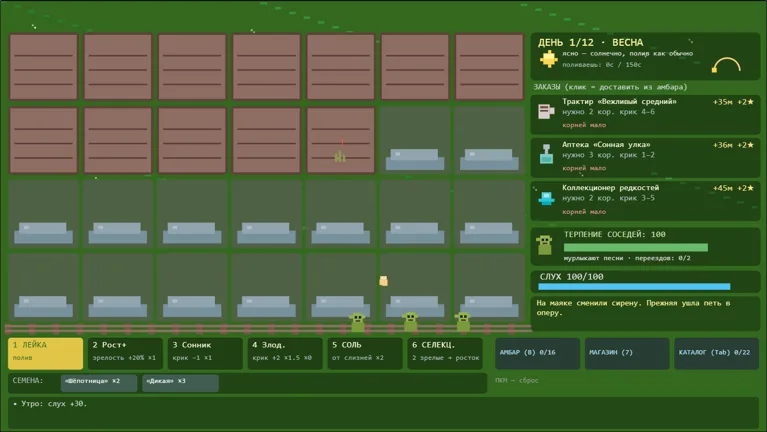Pick the «Шёпотница» ×2 seeds
767x432 pixels.
pyautogui.click(x=99, y=383)
